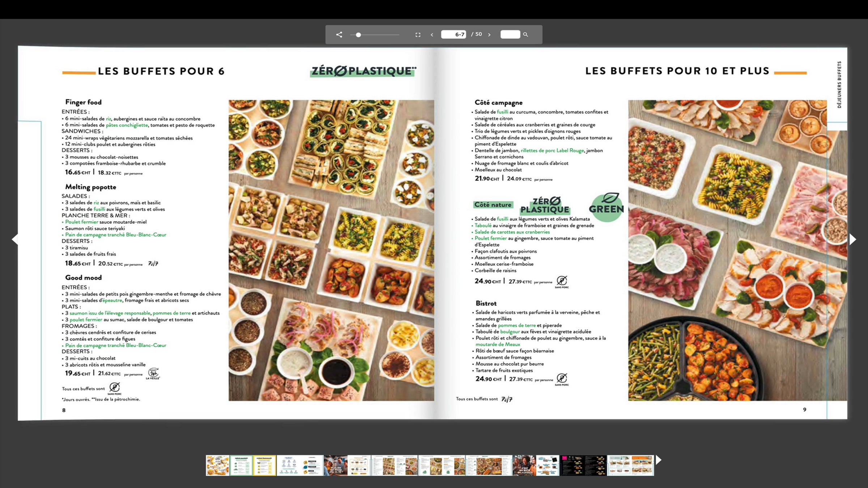Click the Les Buffets Pour 10 Et Plus heading
Image resolution: width=868 pixels, height=488 pixels.
[x=677, y=71]
